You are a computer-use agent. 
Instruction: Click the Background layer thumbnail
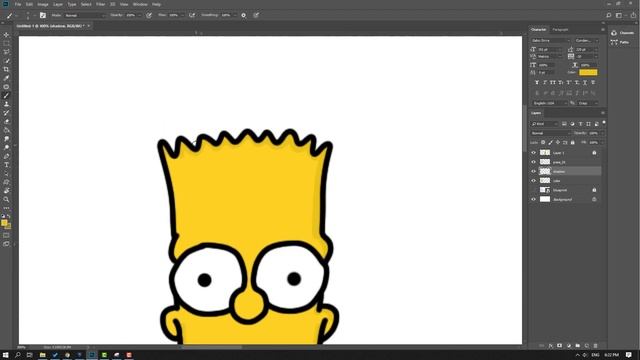[x=545, y=199]
